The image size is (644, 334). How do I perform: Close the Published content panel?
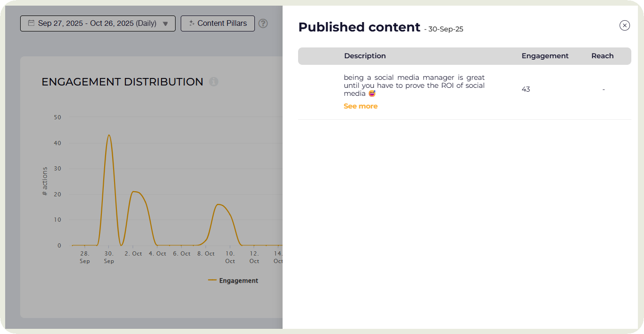625,25
